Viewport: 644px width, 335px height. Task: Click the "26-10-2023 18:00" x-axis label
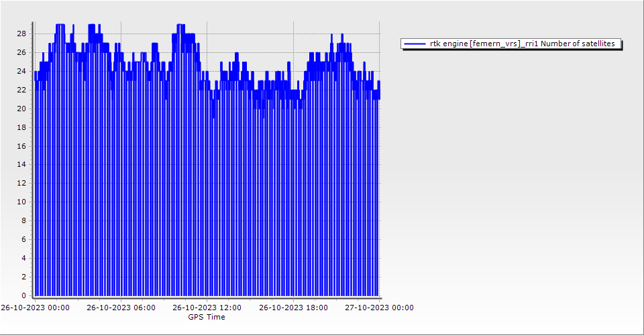pyautogui.click(x=293, y=308)
